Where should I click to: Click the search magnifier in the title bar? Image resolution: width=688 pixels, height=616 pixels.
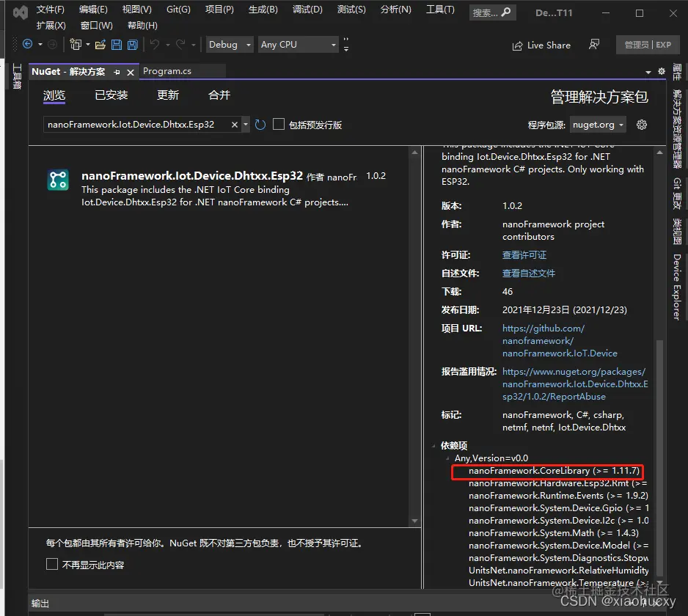pos(506,12)
